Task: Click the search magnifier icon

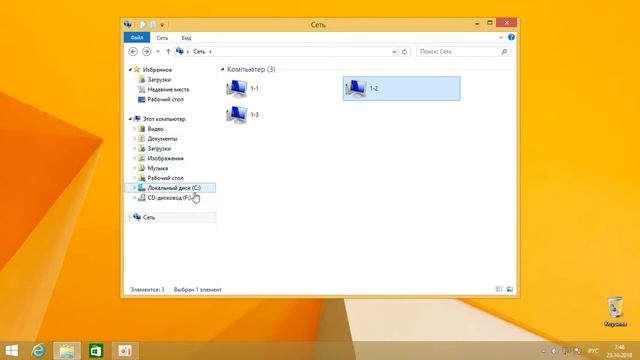Action: 504,52
